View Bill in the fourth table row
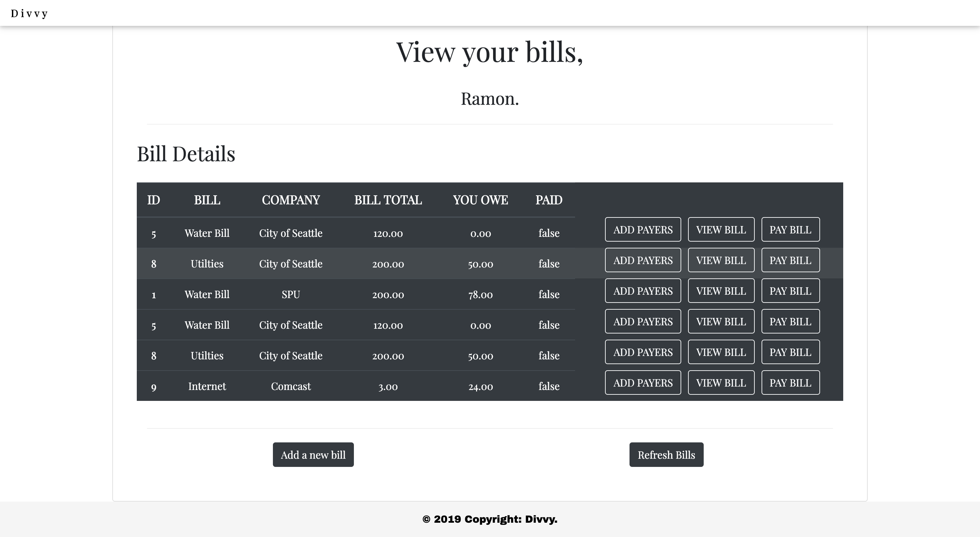Viewport: 980px width, 537px height. 721,322
